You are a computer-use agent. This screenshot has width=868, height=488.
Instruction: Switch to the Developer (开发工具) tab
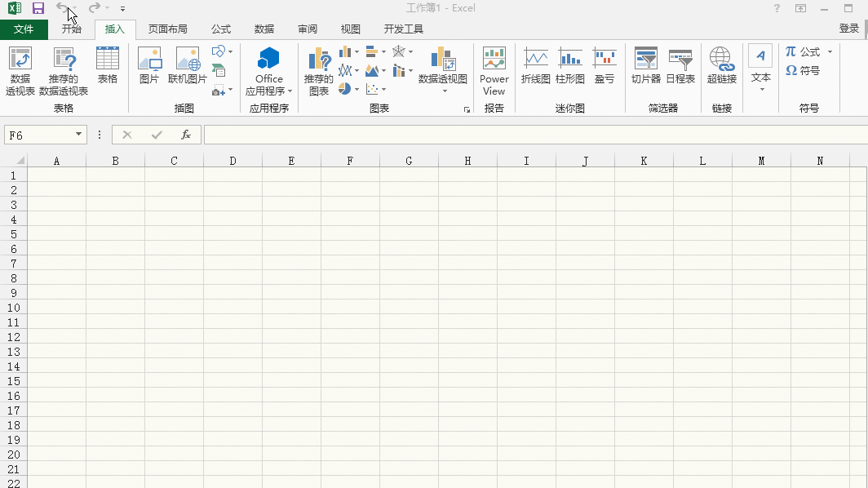coord(404,29)
